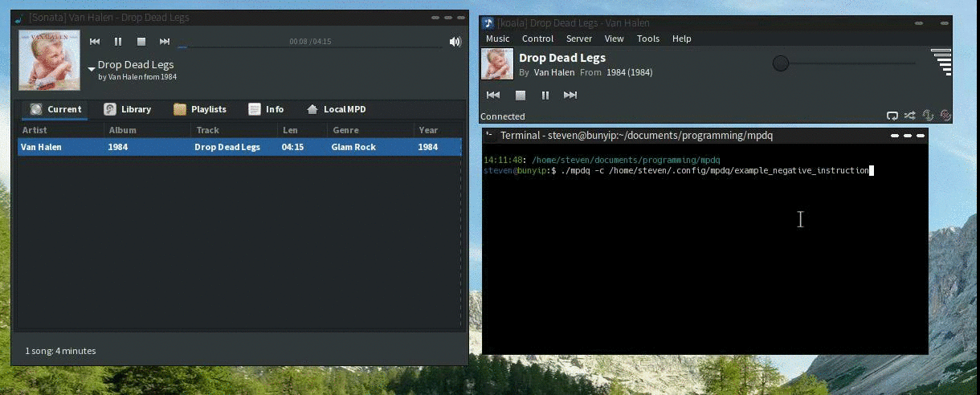Viewport: 980px width, 395px height.
Task: Toggle consume mode in koala
Action: 945,116
